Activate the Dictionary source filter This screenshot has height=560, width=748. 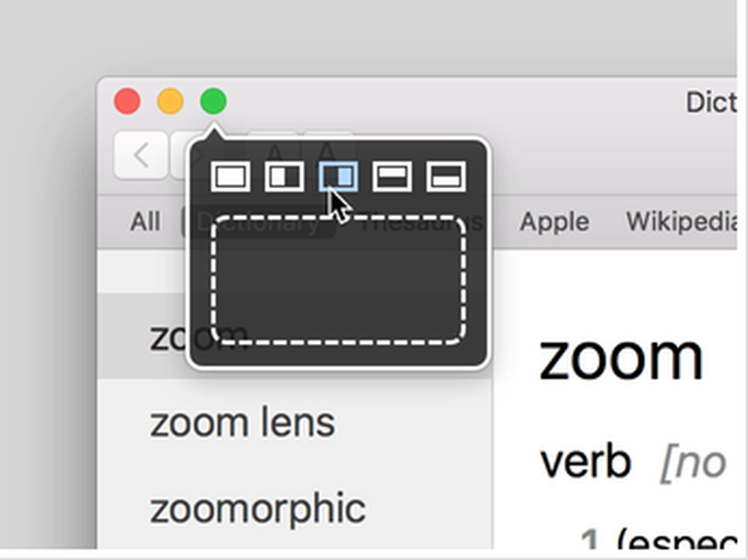tap(247, 221)
